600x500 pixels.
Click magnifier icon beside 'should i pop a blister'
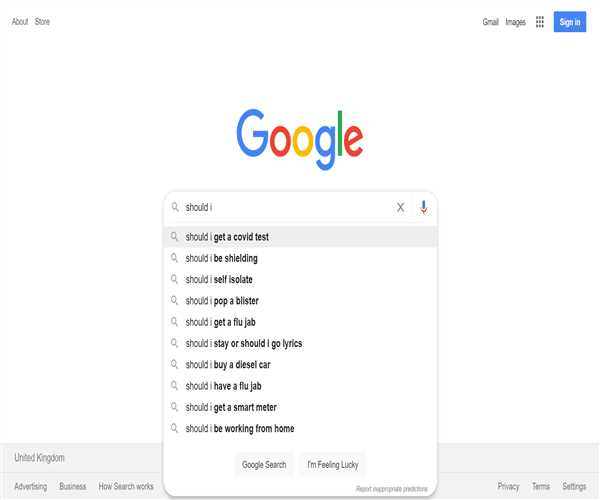174,301
